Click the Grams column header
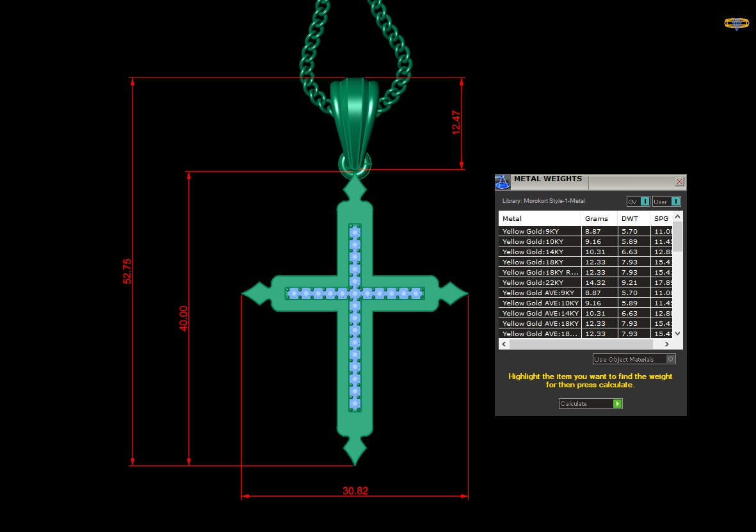 (x=599, y=218)
